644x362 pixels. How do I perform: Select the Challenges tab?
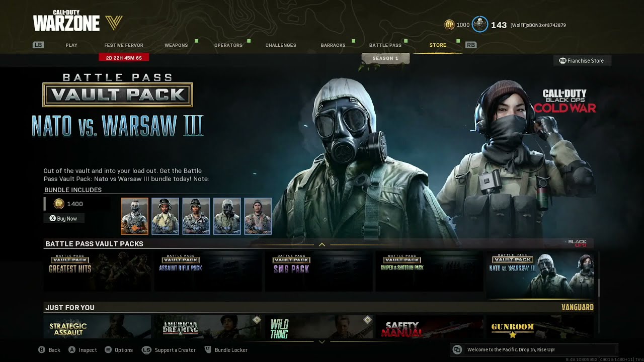point(281,45)
